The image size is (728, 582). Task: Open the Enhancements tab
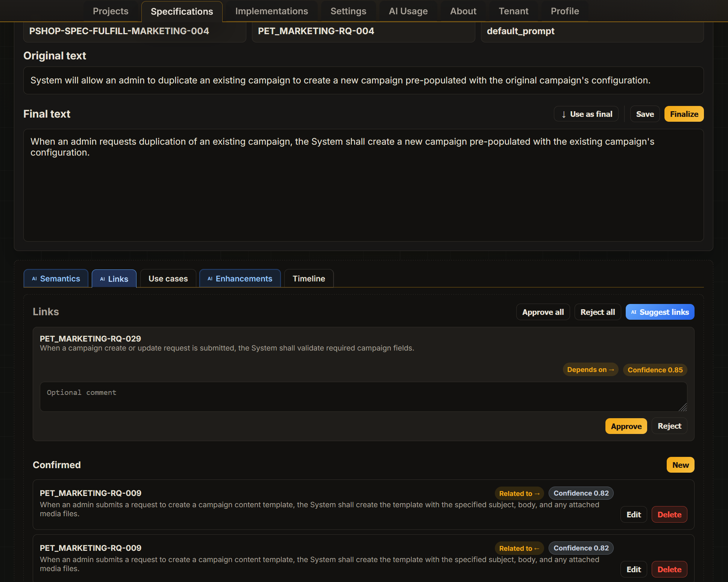(240, 278)
